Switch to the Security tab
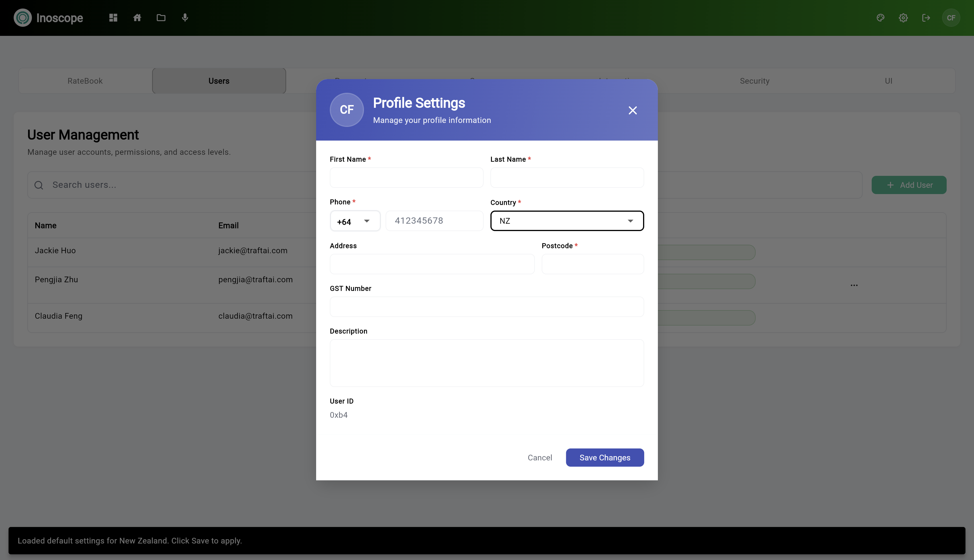Viewport: 974px width, 560px height. coord(754,80)
